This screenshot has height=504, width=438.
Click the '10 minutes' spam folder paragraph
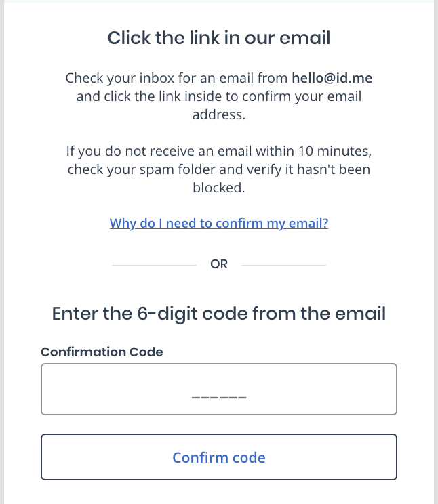click(218, 169)
